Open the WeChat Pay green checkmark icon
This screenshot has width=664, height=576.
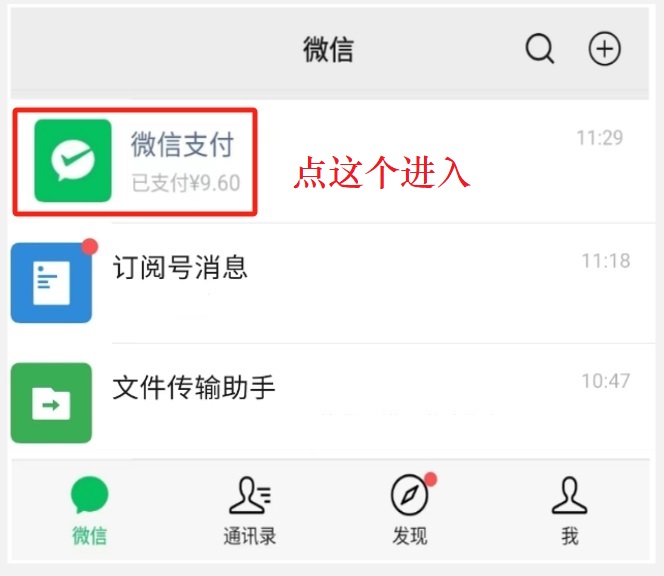(x=73, y=161)
